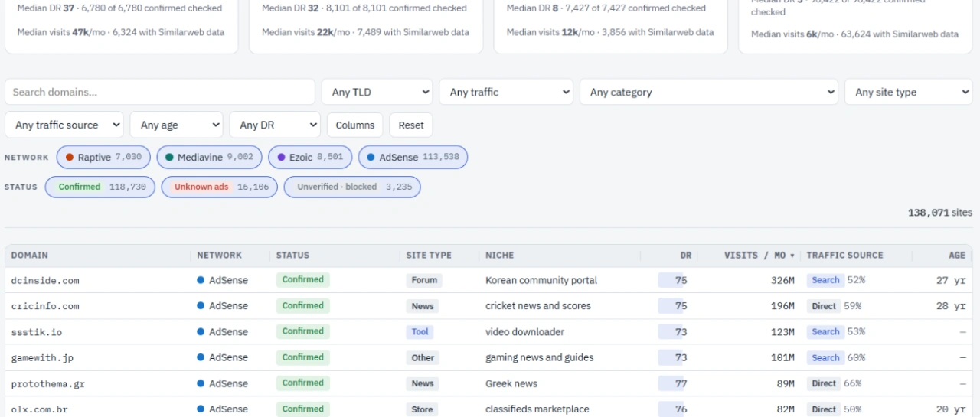The height and width of the screenshot is (417, 980).
Task: Click the 28 yr age cell
Action: 951,306
